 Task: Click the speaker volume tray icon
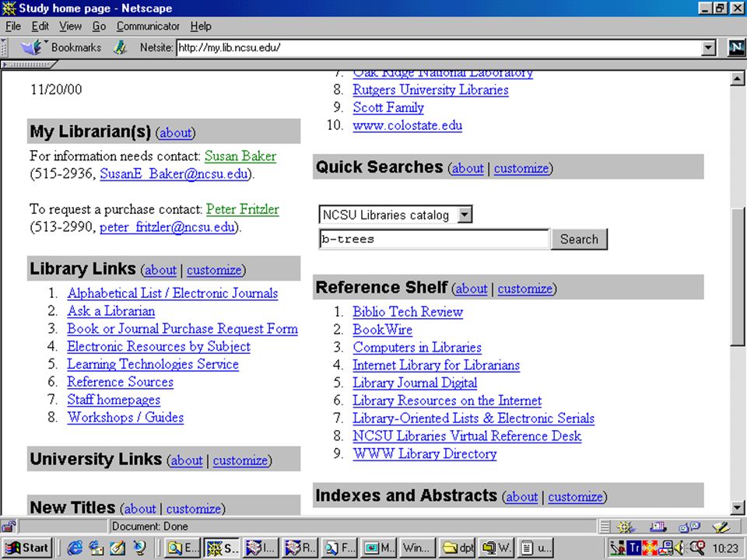coord(679,548)
